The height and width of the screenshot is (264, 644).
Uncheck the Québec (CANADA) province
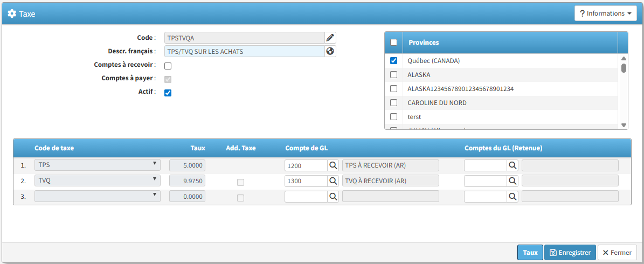(x=393, y=61)
